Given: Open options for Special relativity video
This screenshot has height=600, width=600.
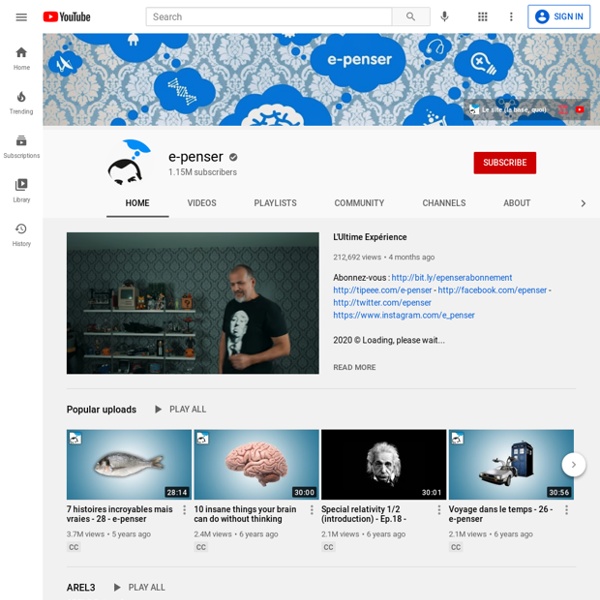Looking at the screenshot, I should click(439, 510).
